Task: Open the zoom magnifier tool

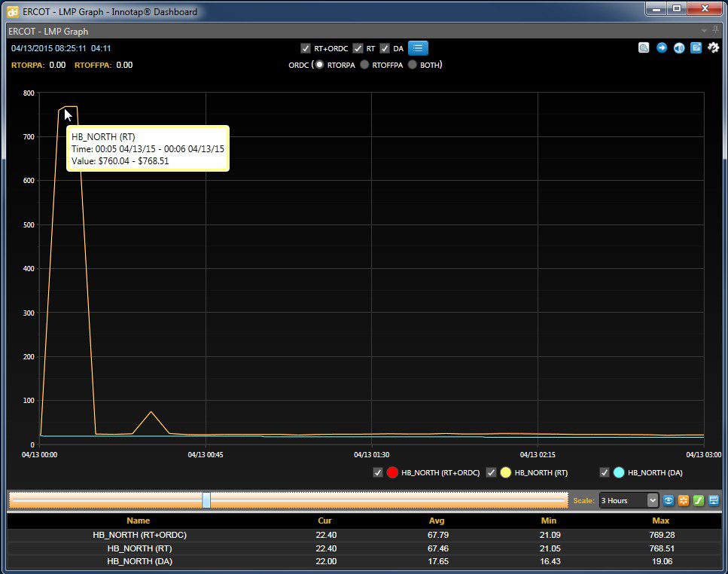Action: (x=644, y=48)
